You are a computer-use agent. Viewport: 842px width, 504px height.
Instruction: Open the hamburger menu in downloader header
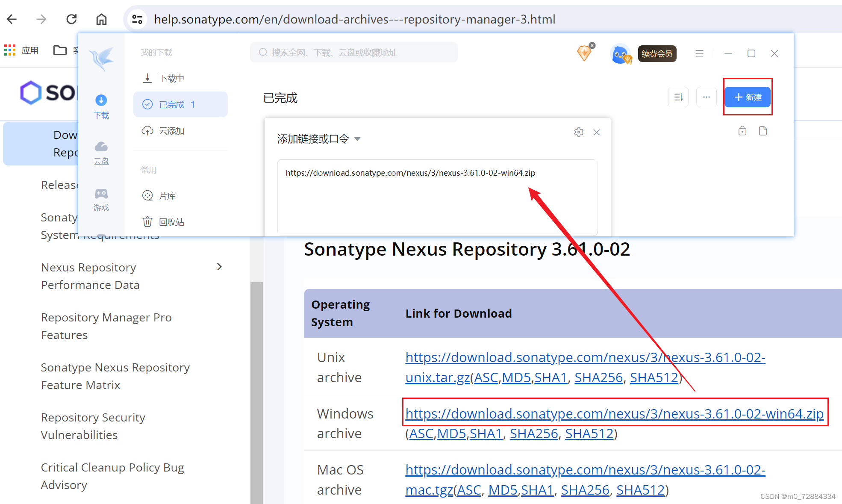pos(699,53)
